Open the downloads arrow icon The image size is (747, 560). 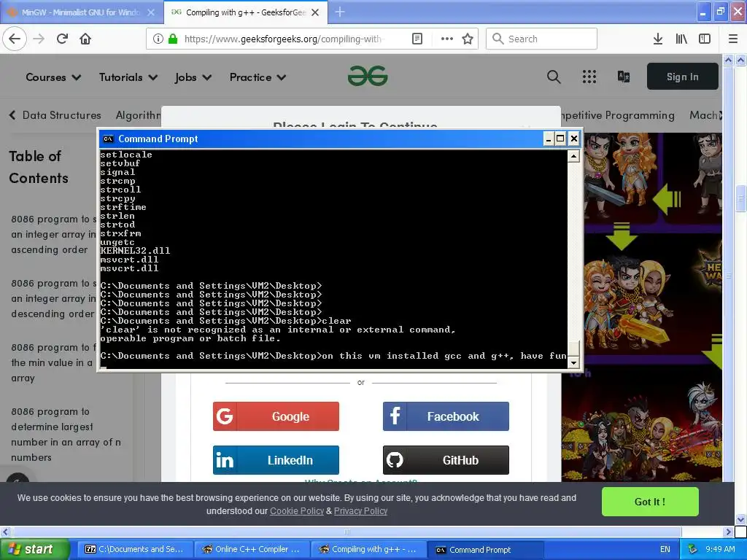pyautogui.click(x=658, y=39)
